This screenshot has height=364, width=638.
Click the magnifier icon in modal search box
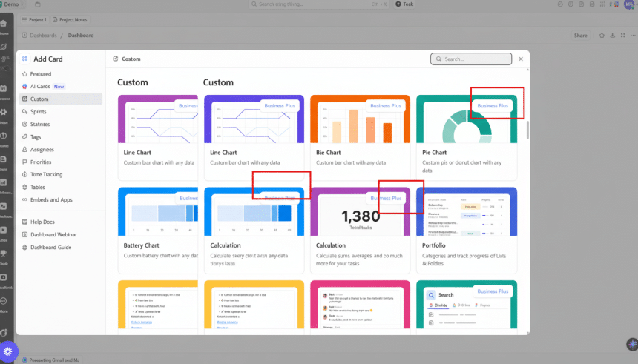tap(438, 59)
